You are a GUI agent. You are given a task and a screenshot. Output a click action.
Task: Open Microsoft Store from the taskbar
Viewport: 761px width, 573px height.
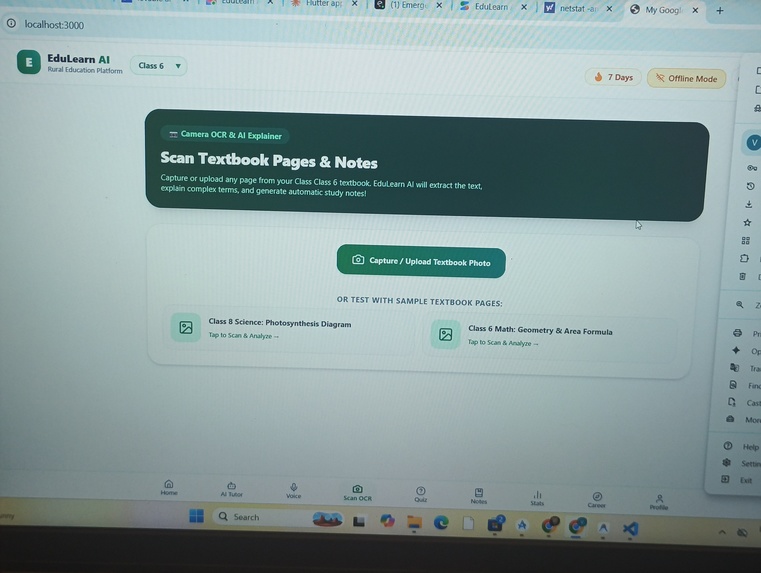pos(495,524)
